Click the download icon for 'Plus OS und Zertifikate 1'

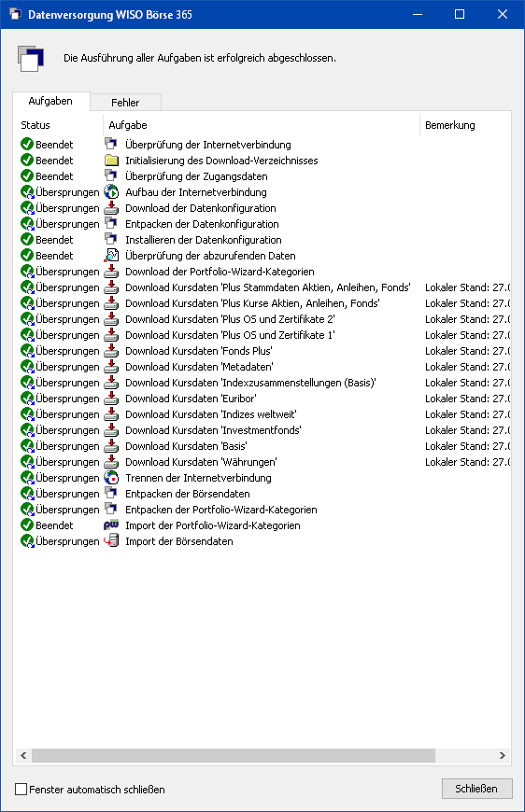tap(111, 335)
